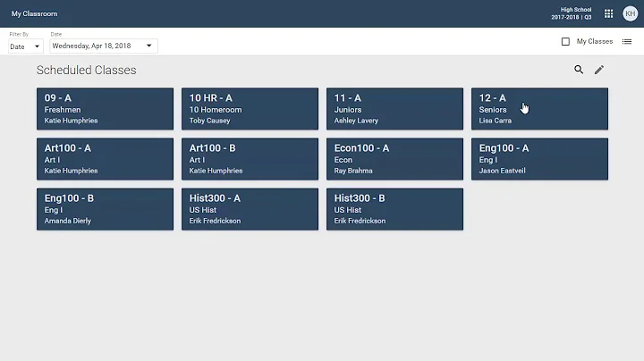Open the Filter By Date dropdown
The image size is (644, 361).
pyautogui.click(x=25, y=46)
